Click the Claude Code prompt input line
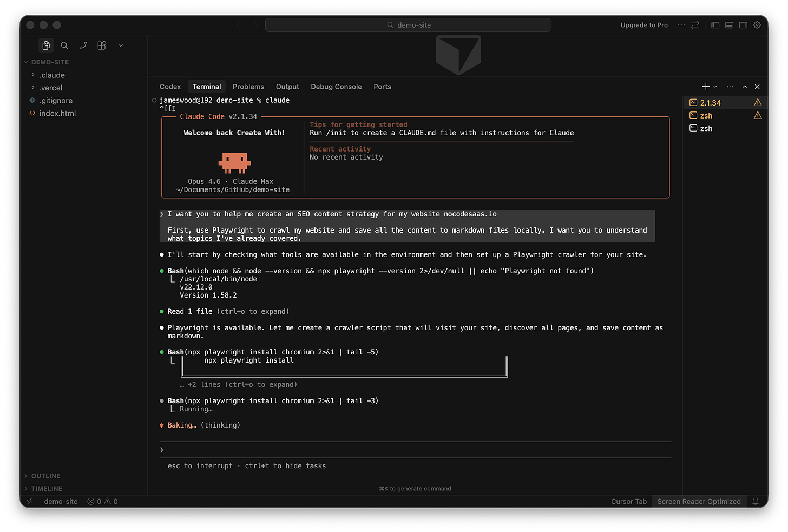Viewport: 788px width, 532px height. pos(415,450)
